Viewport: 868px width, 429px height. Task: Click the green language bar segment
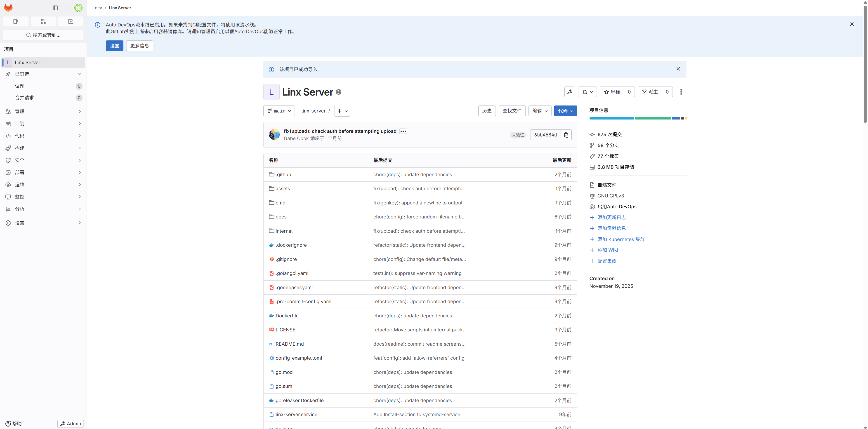click(x=653, y=118)
